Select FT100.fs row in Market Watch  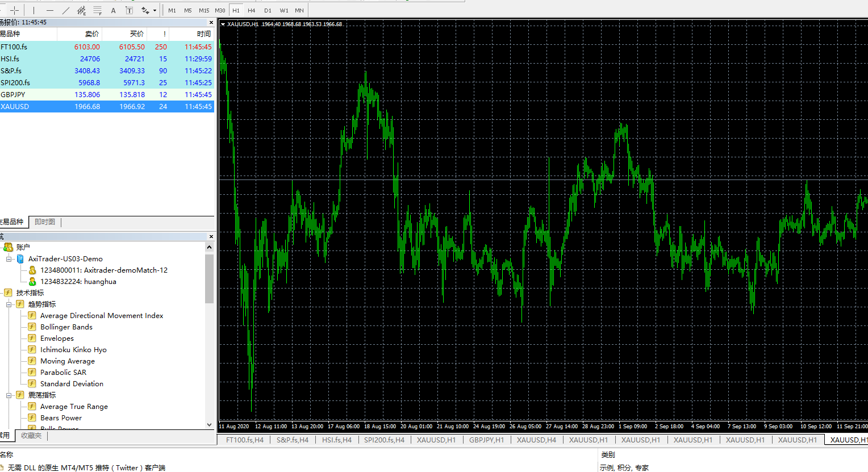107,47
